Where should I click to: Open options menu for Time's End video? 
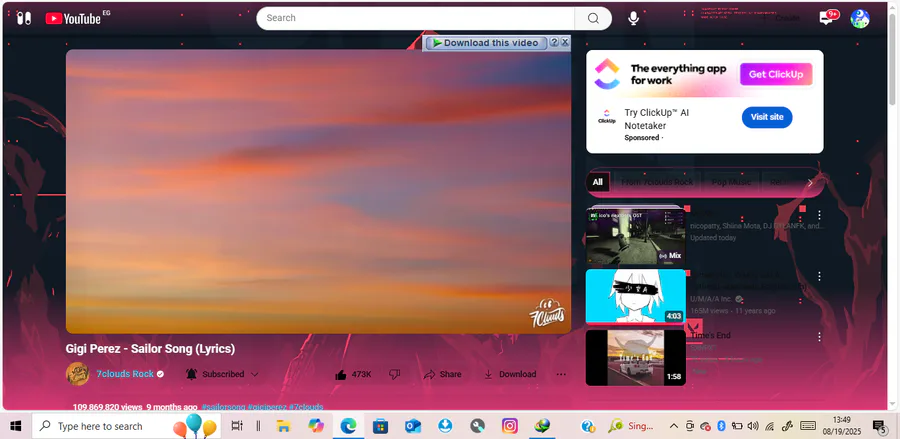[819, 337]
